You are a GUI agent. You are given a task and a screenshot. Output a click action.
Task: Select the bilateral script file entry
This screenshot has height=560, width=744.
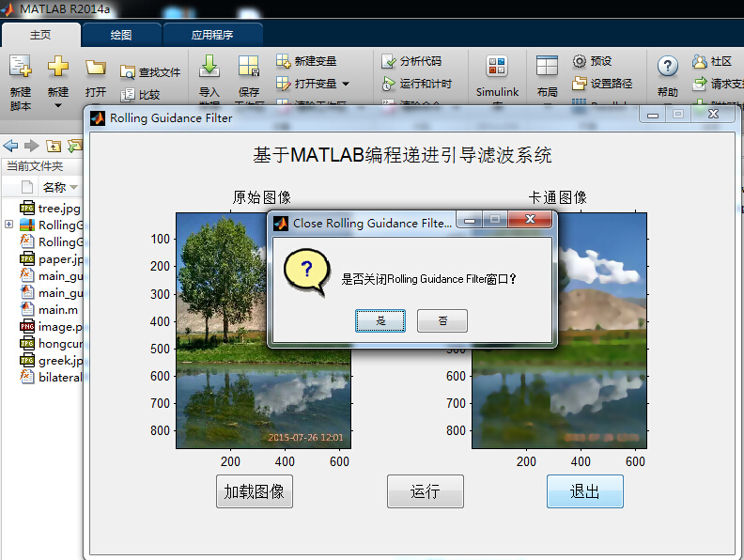click(51, 378)
